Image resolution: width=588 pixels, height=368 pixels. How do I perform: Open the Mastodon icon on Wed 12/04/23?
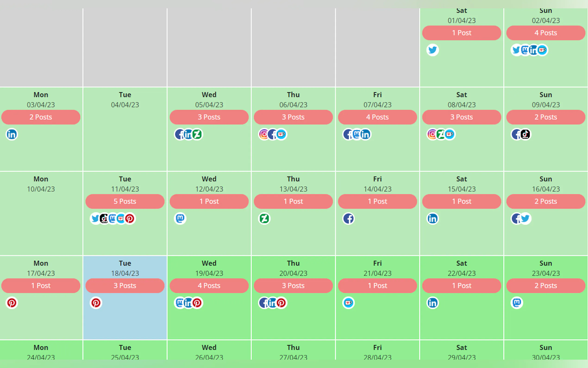pos(180,218)
